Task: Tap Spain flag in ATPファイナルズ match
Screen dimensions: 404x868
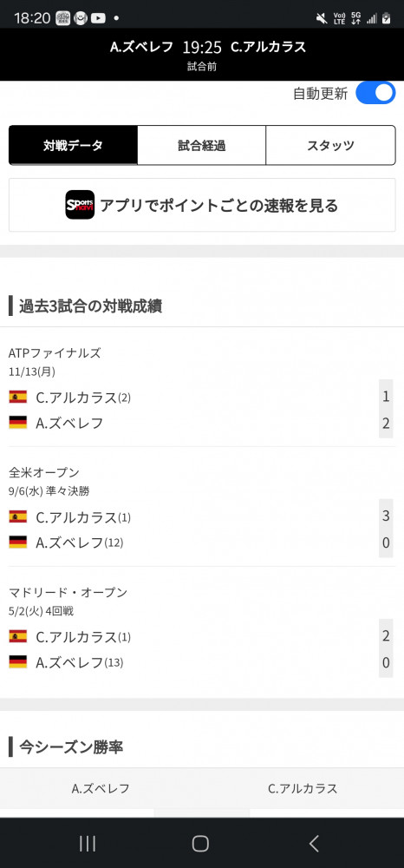Action: click(x=17, y=397)
